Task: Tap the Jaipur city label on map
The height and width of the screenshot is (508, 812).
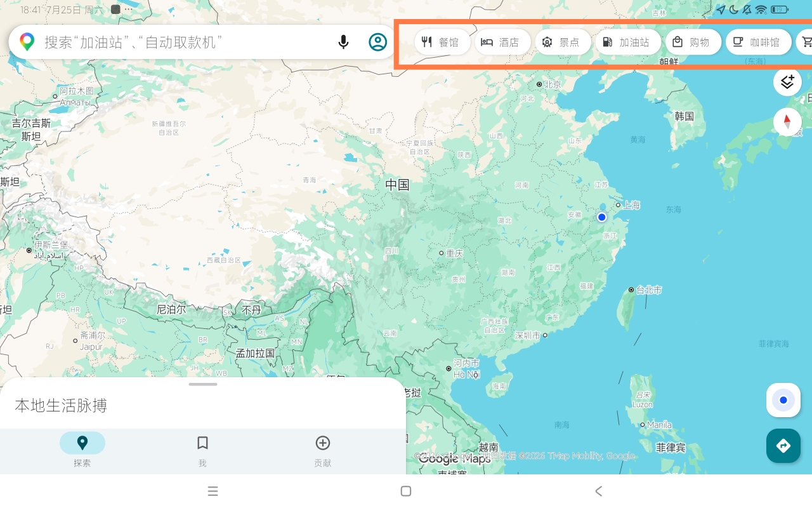Action: click(x=91, y=347)
